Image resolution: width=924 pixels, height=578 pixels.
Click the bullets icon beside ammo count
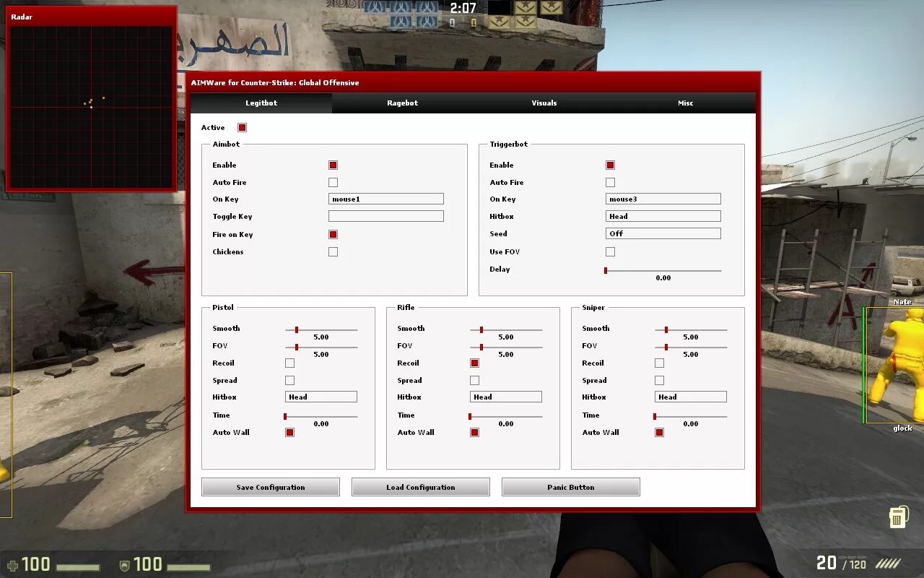(887, 564)
